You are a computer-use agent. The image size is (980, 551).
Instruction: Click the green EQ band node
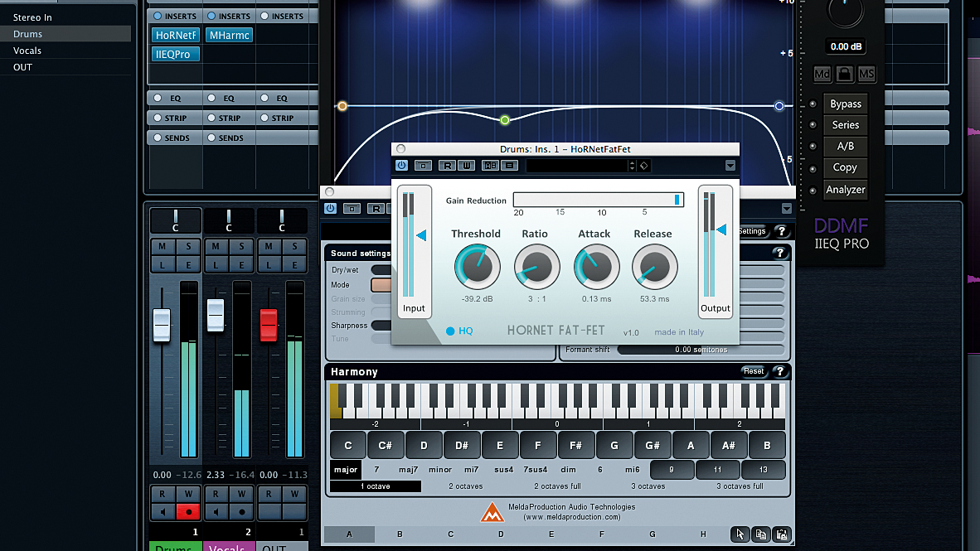pyautogui.click(x=504, y=120)
